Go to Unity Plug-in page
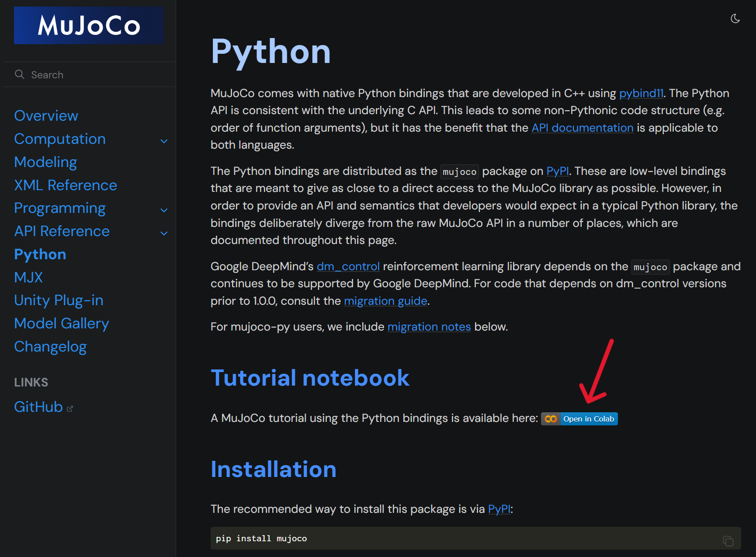Image resolution: width=756 pixels, height=557 pixels. [x=59, y=300]
